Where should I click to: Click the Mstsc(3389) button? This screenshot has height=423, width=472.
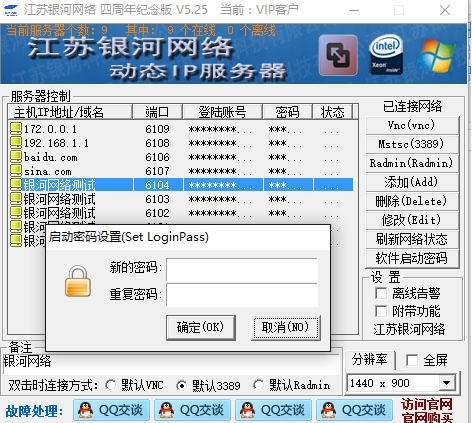tap(412, 144)
